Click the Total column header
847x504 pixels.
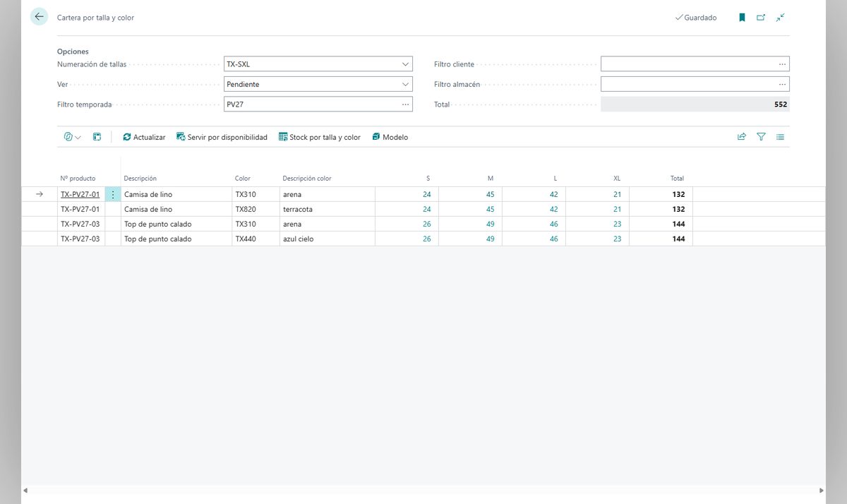(x=677, y=179)
